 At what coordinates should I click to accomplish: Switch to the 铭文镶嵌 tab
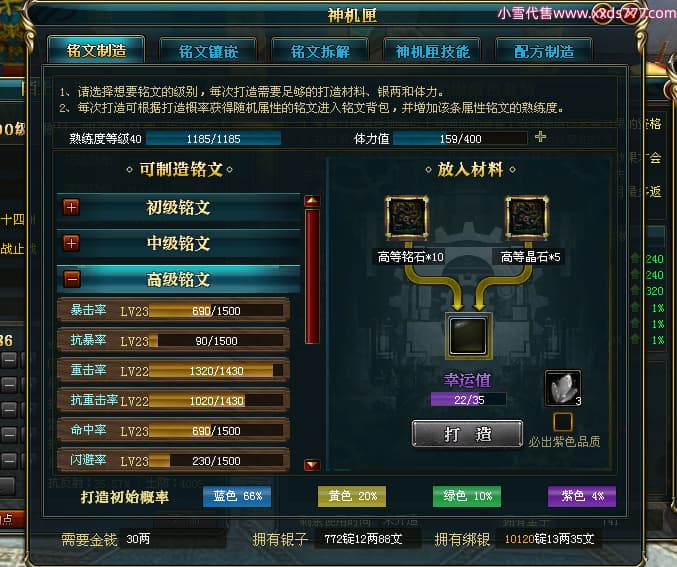point(208,51)
